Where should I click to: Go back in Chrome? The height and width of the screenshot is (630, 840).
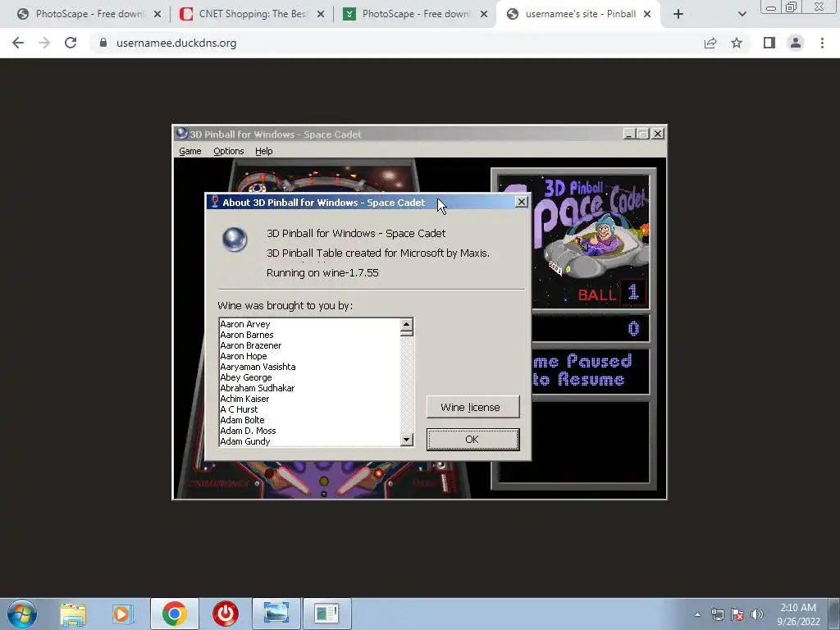click(18, 43)
